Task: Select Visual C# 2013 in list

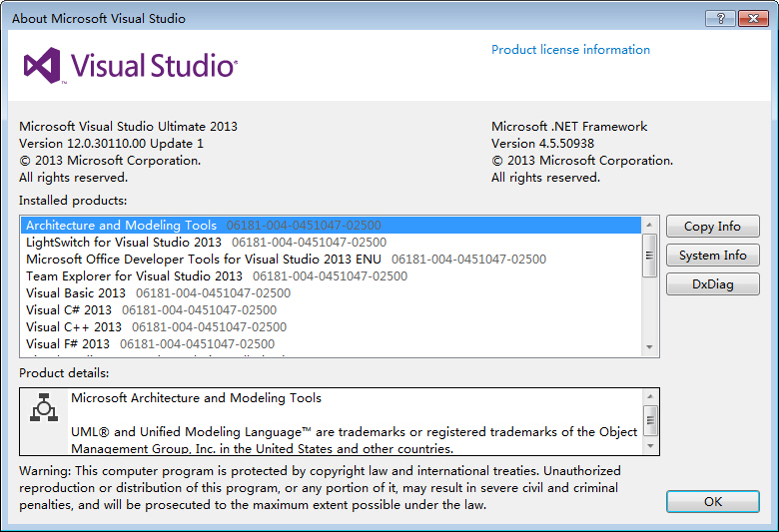Action: coord(331,310)
